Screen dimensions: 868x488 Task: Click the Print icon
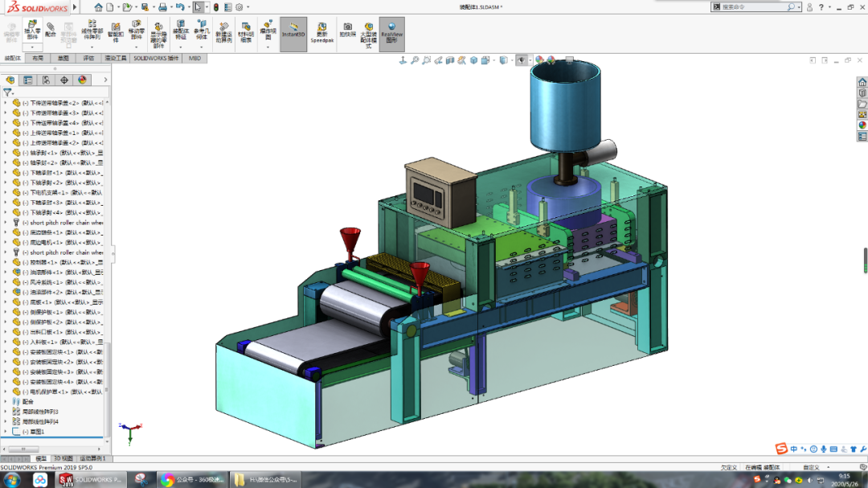[162, 7]
